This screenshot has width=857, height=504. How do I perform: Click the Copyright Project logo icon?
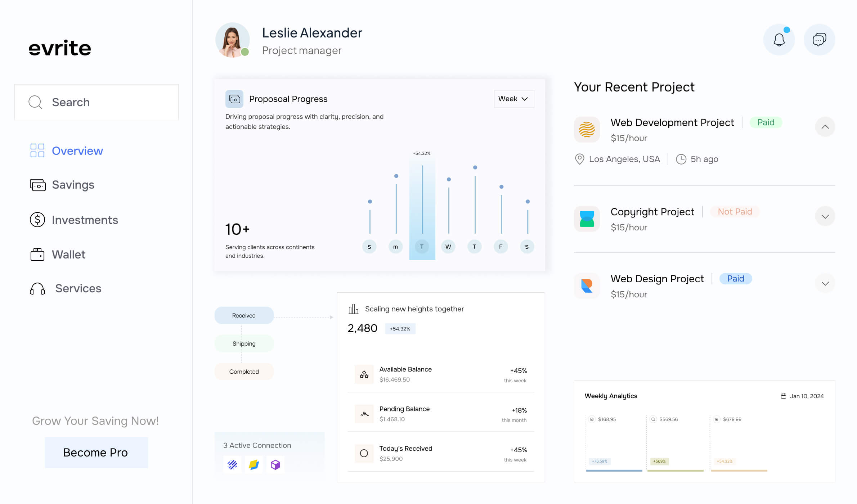point(587,219)
